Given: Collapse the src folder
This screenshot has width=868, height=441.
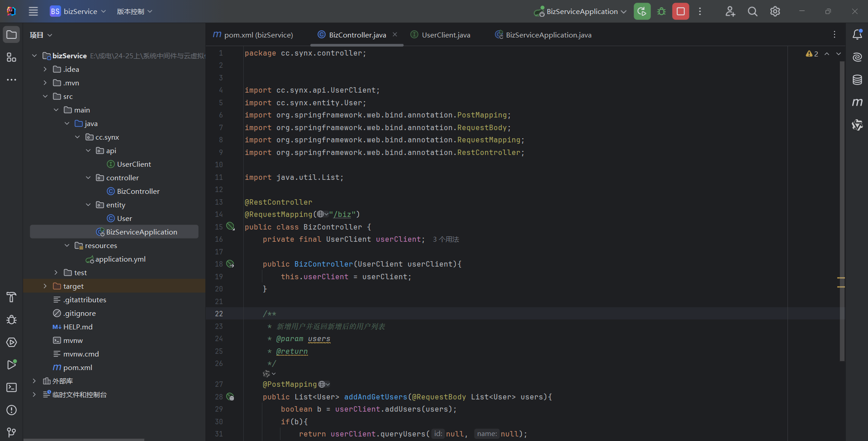Looking at the screenshot, I should click(45, 96).
